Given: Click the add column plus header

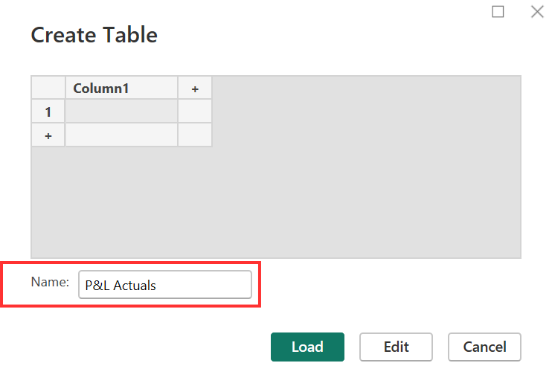Looking at the screenshot, I should click(195, 88).
